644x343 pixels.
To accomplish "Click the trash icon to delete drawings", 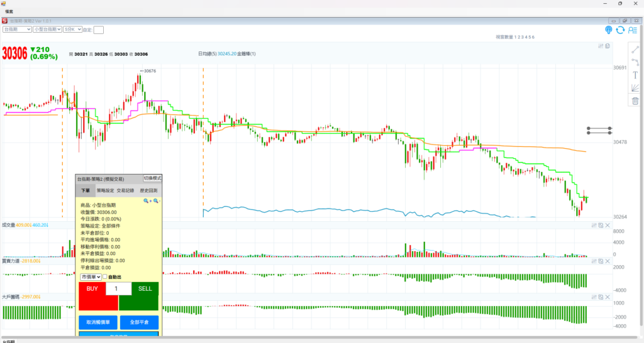I will [635, 101].
